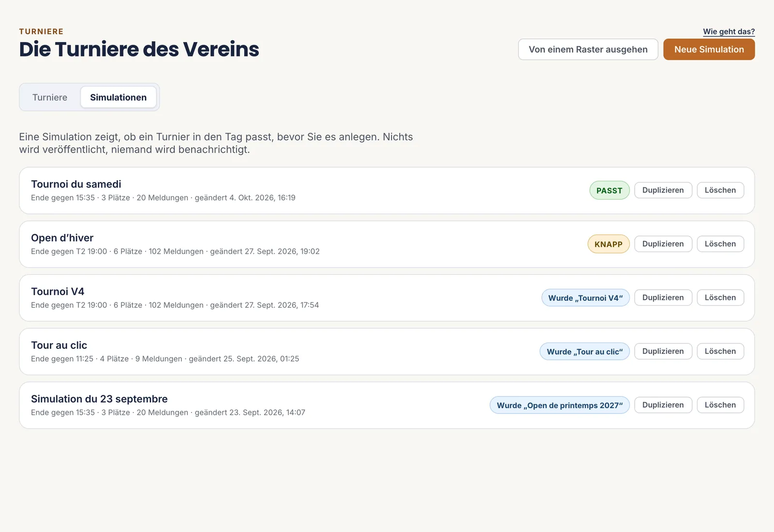
Task: Duplicate "Simulation du 23 septembre"
Action: (x=663, y=405)
